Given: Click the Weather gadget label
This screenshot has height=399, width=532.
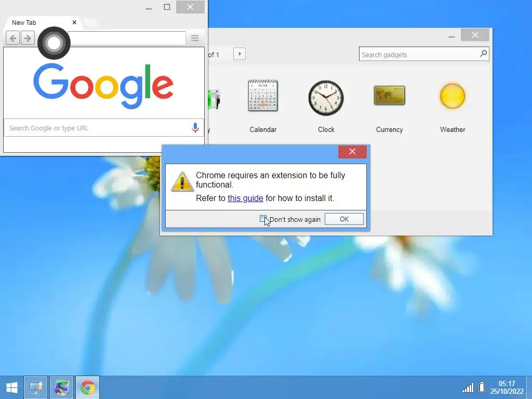Looking at the screenshot, I should tap(453, 129).
